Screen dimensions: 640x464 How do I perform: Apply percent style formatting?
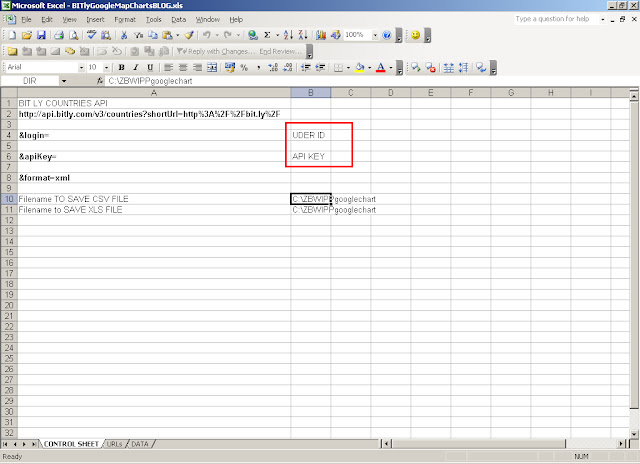tap(244, 67)
